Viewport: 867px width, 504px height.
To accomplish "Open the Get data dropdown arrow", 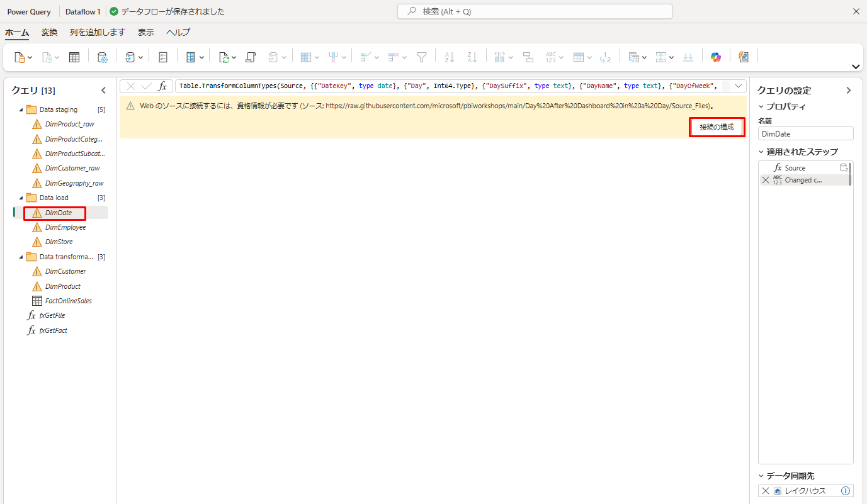I will coord(30,57).
